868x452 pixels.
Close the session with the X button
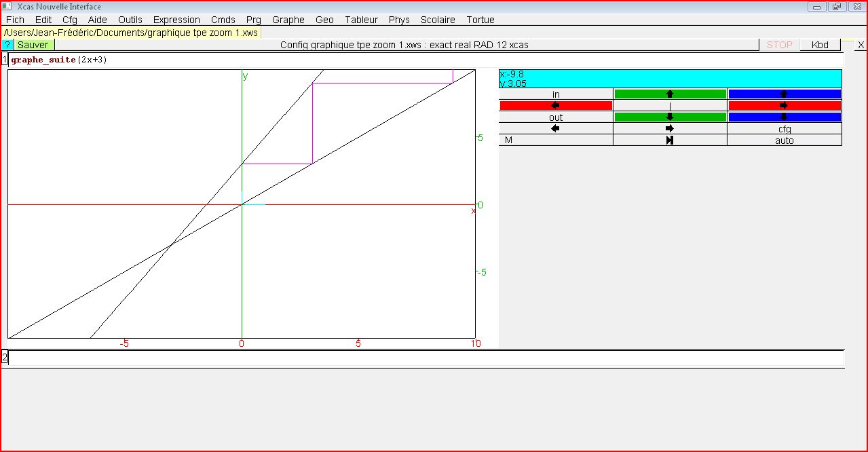[861, 45]
